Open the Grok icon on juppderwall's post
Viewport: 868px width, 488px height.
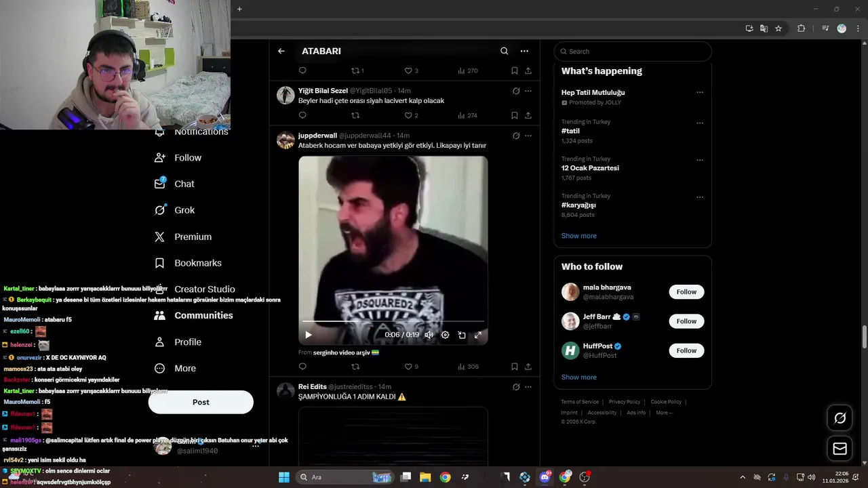pos(516,136)
